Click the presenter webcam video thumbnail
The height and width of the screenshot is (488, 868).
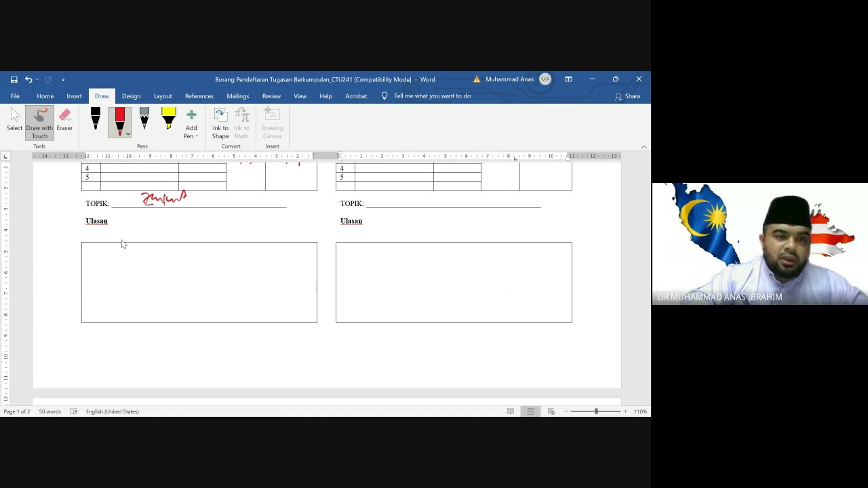[760, 244]
